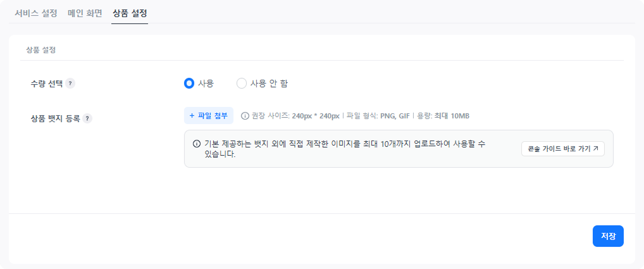Click the 상품 설정 section header
This screenshot has height=269, width=644.
[x=41, y=49]
